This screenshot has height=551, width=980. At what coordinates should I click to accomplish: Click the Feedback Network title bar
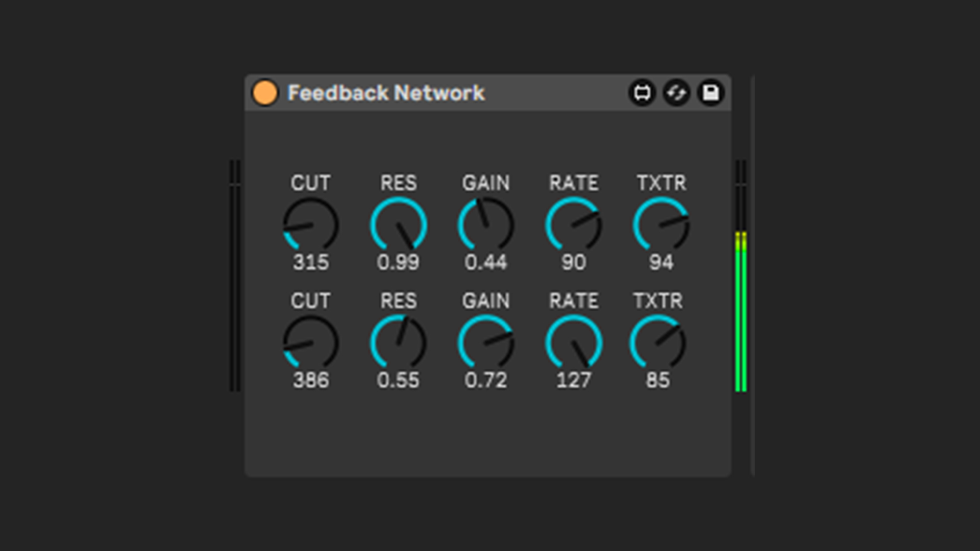click(385, 93)
